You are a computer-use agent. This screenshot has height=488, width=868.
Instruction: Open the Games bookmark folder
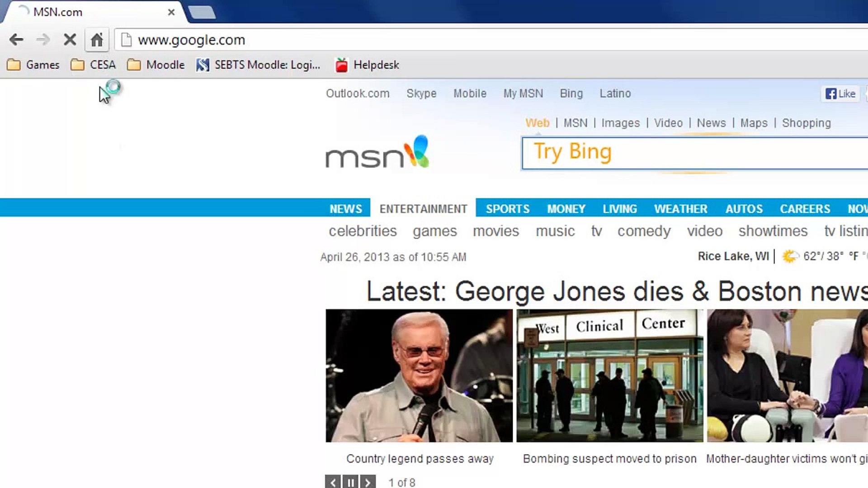click(x=33, y=65)
